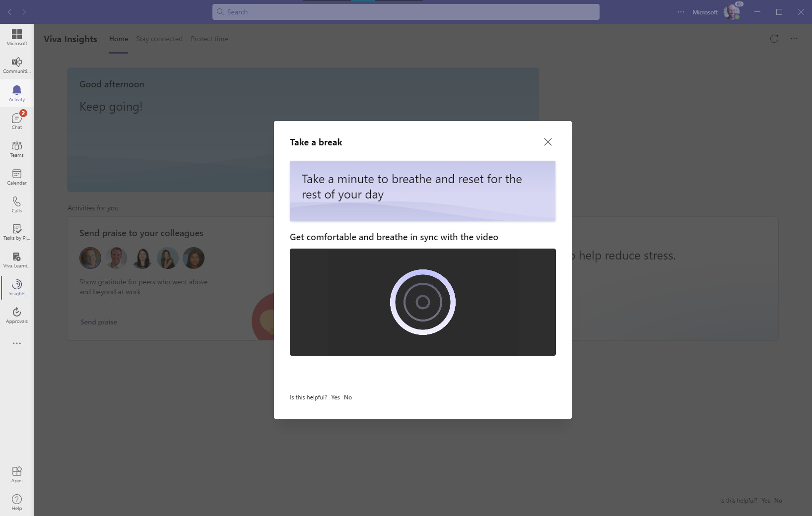Open the Microsoft home icon in sidebar
This screenshot has height=516, width=812.
click(17, 37)
